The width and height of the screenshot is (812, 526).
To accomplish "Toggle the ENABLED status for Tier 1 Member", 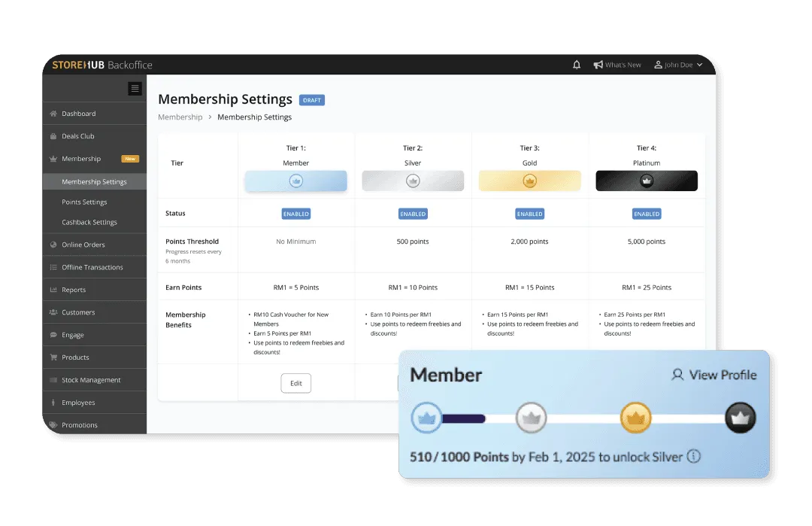I will (295, 214).
